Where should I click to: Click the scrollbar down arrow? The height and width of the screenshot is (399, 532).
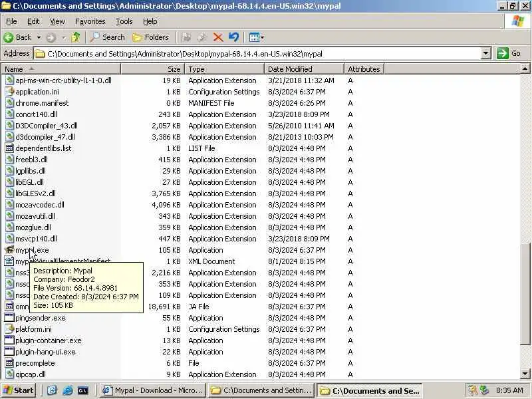tap(525, 374)
